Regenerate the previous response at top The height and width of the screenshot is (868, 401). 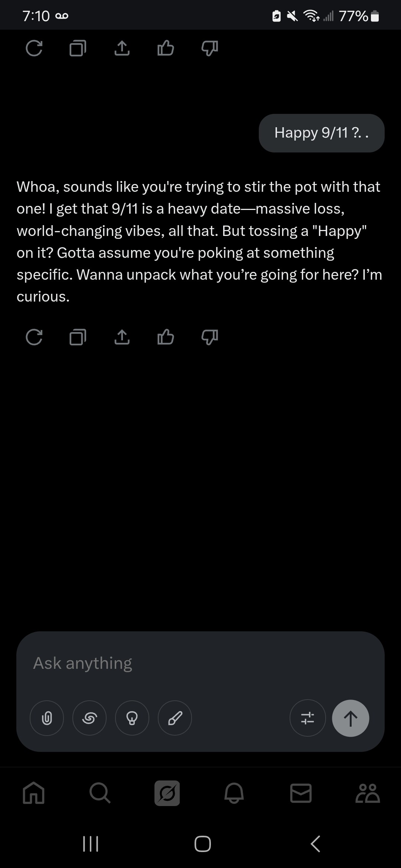click(x=34, y=48)
